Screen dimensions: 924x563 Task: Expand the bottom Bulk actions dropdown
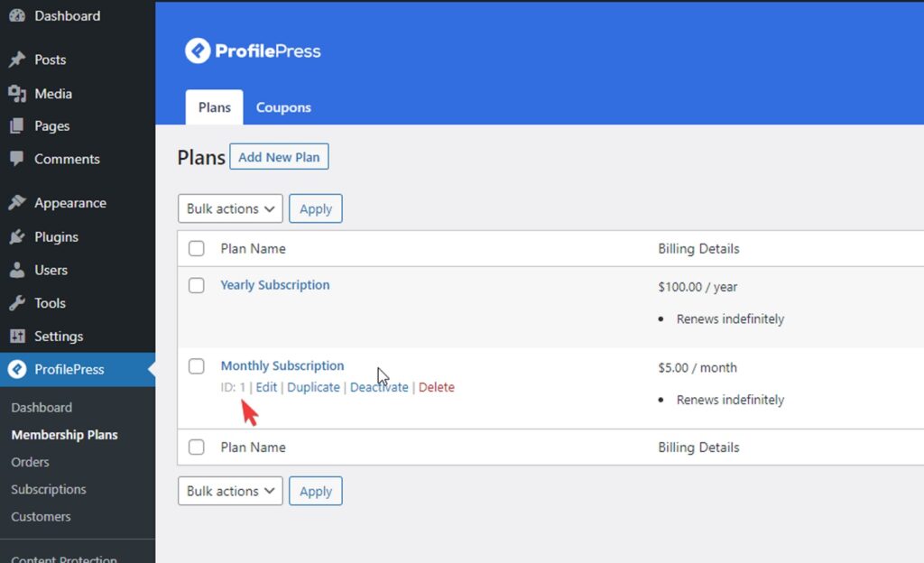tap(230, 491)
